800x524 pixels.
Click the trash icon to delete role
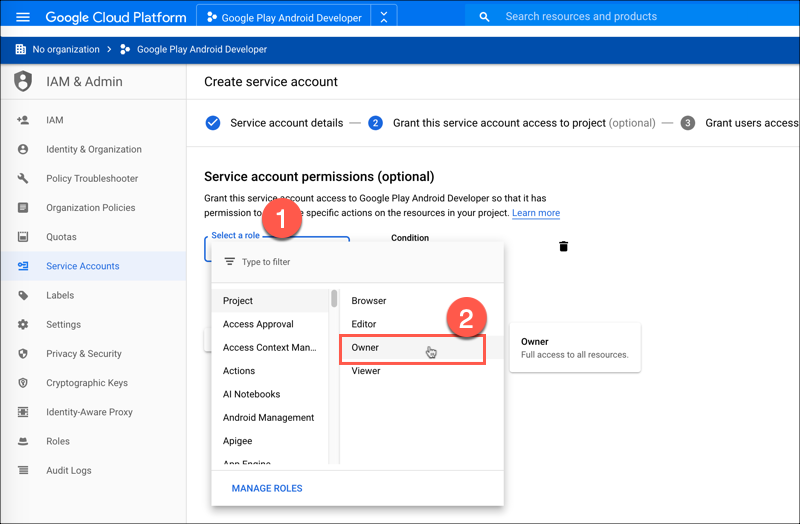(563, 246)
